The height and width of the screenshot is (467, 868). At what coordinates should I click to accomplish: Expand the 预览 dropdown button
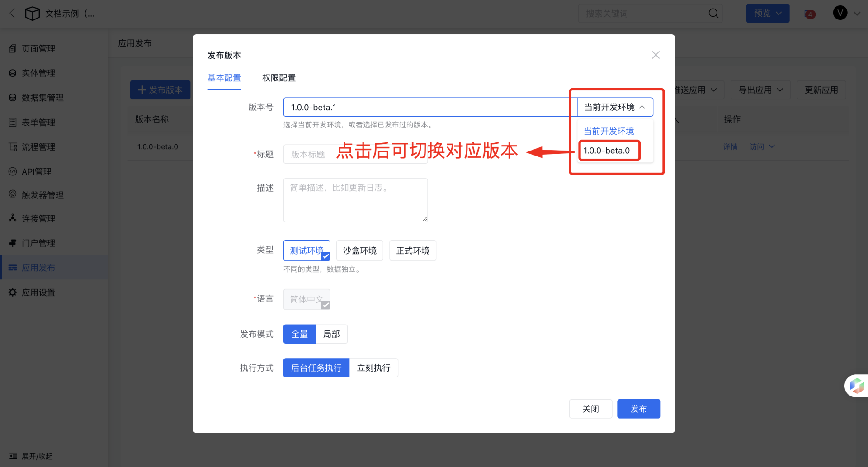767,14
